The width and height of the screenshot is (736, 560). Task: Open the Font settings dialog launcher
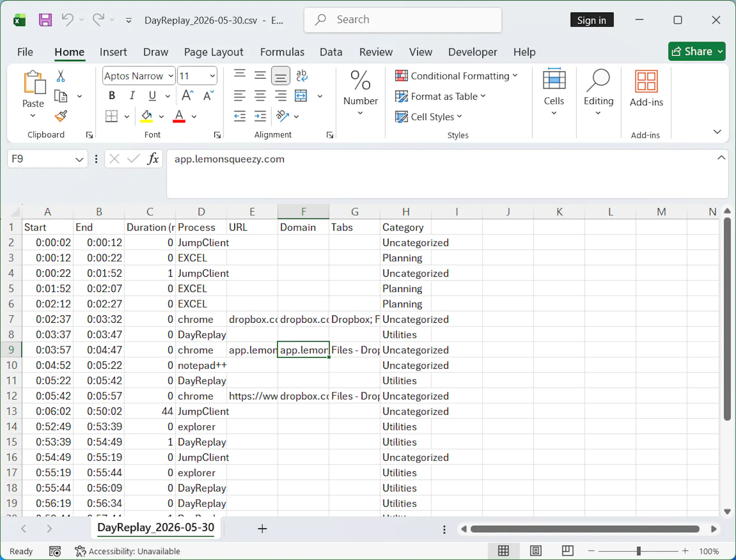point(217,135)
